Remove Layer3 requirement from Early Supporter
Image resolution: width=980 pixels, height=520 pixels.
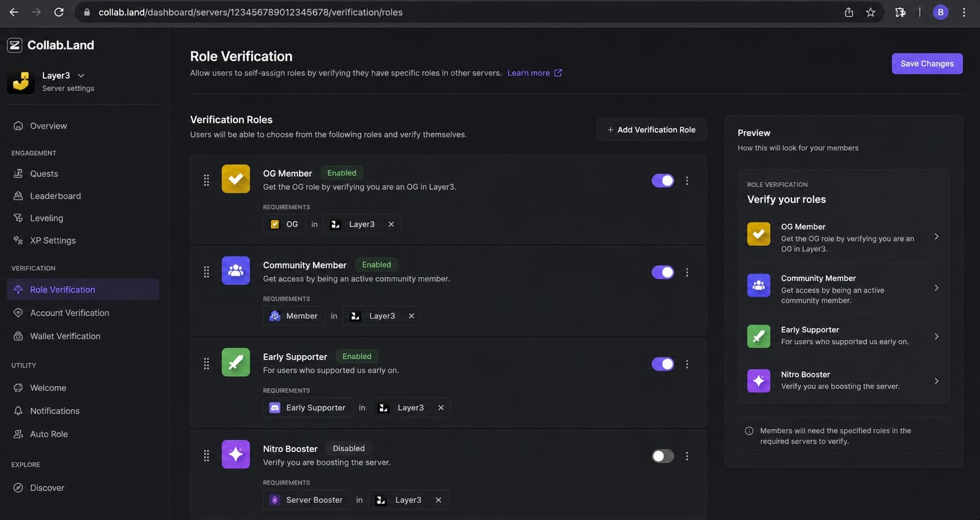click(x=441, y=408)
